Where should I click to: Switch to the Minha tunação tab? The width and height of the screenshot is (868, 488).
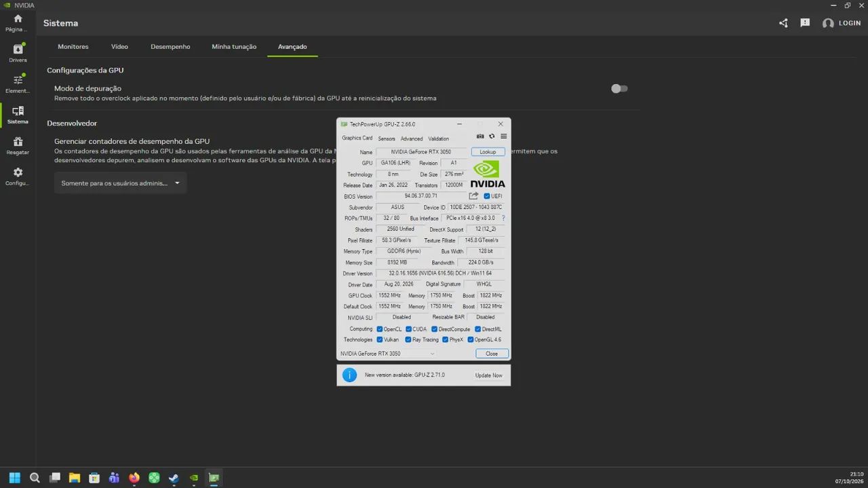[234, 47]
